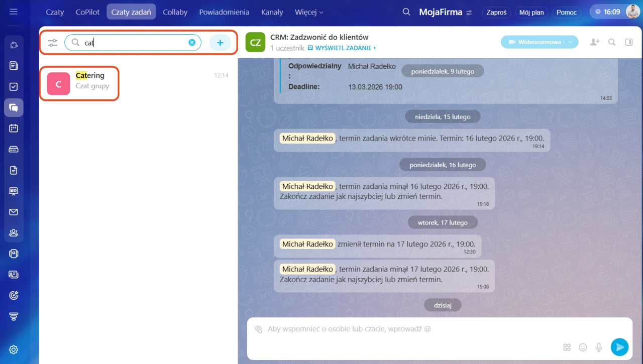Click the Mój plan button

[x=531, y=13]
